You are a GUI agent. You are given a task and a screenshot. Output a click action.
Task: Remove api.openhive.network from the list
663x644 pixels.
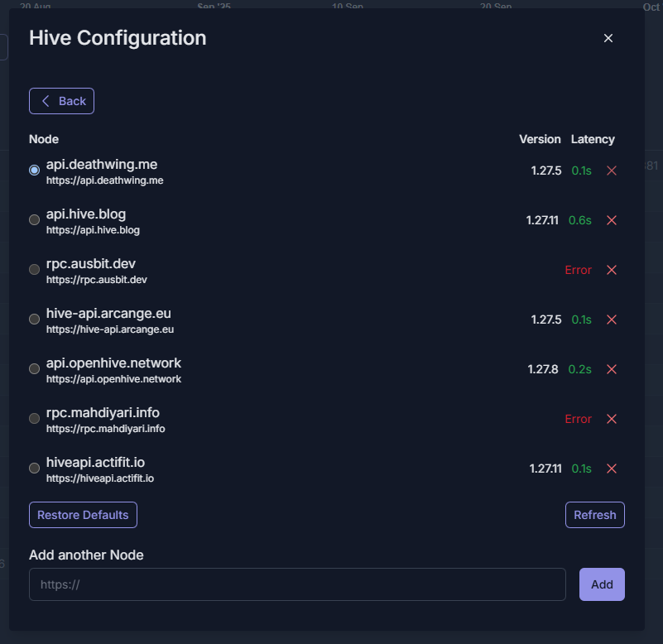tap(612, 369)
